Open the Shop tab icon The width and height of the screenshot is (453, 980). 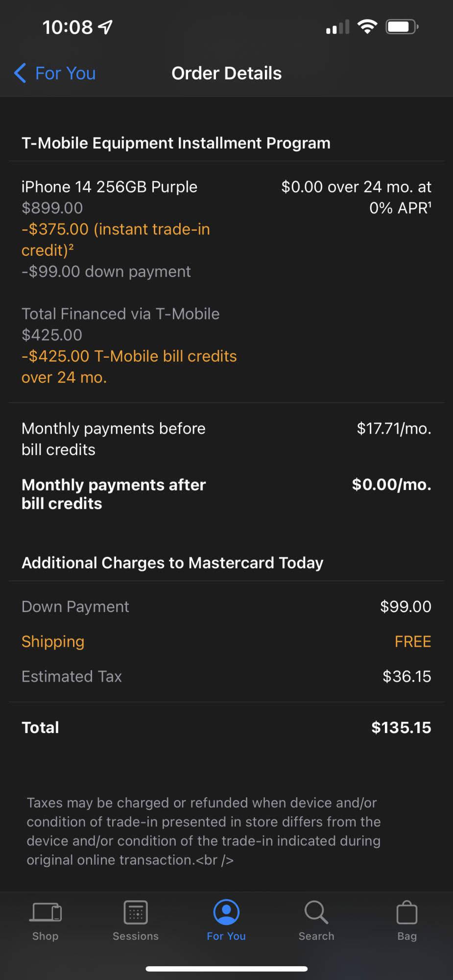46,912
